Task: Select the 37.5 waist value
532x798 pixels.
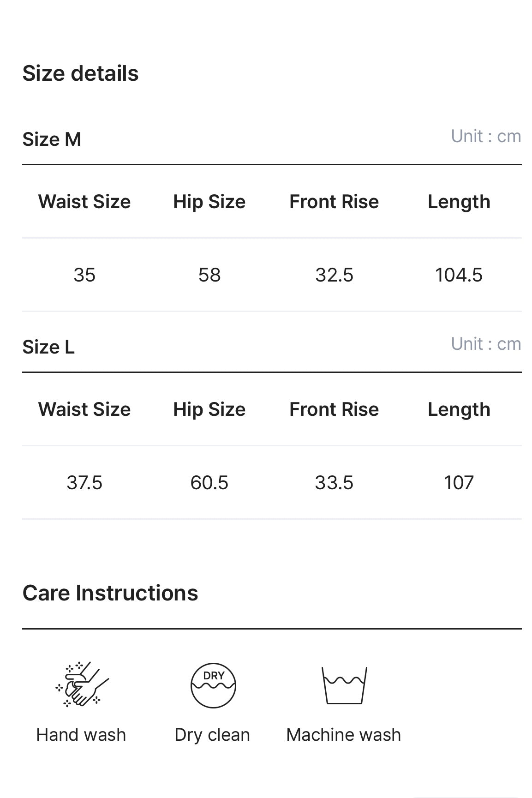Action: (x=84, y=483)
